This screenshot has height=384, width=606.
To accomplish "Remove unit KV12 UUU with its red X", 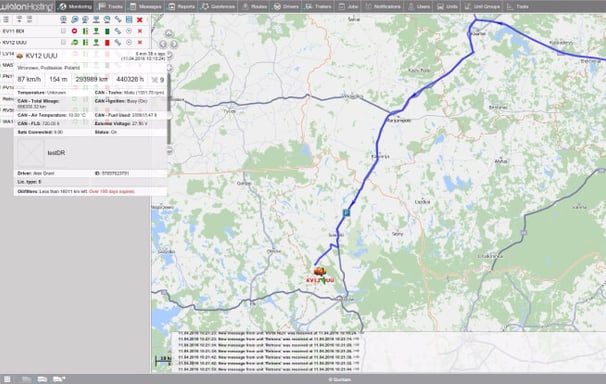I will pos(140,42).
